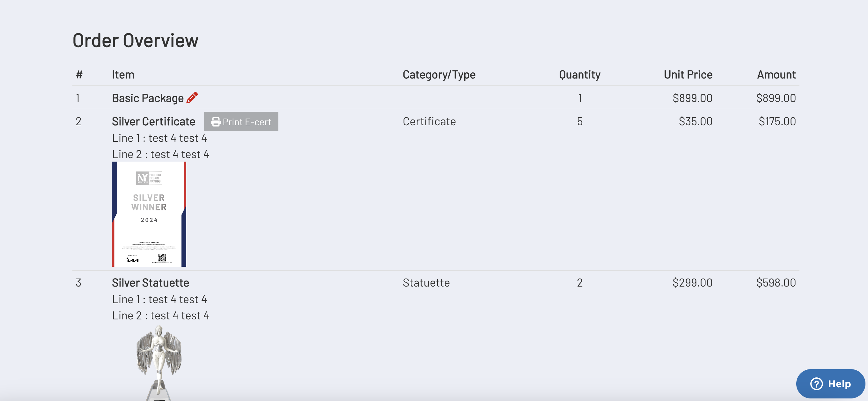The image size is (868, 401).
Task: Select Line 2 text under Silver Certificate
Action: click(x=160, y=154)
